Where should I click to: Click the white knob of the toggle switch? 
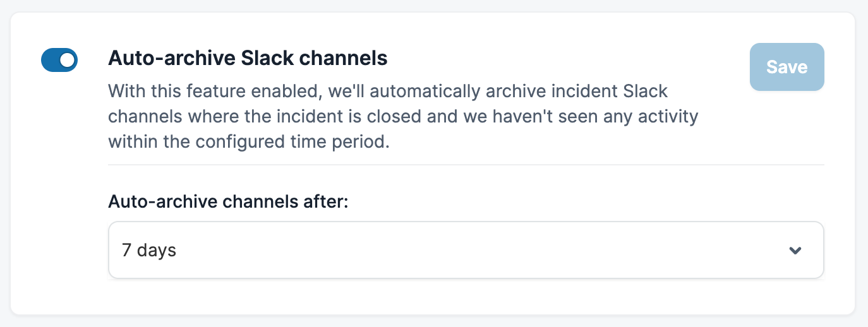[68, 60]
